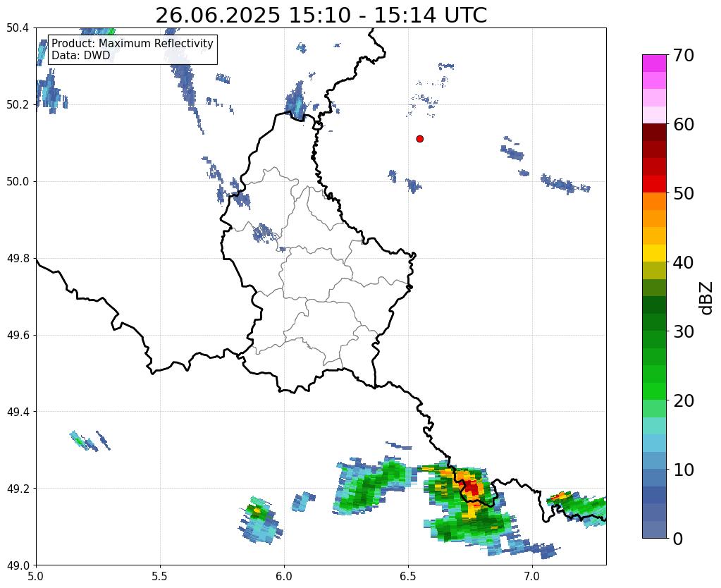
Task: Click the latitude label "49.6"
Action: point(18,335)
